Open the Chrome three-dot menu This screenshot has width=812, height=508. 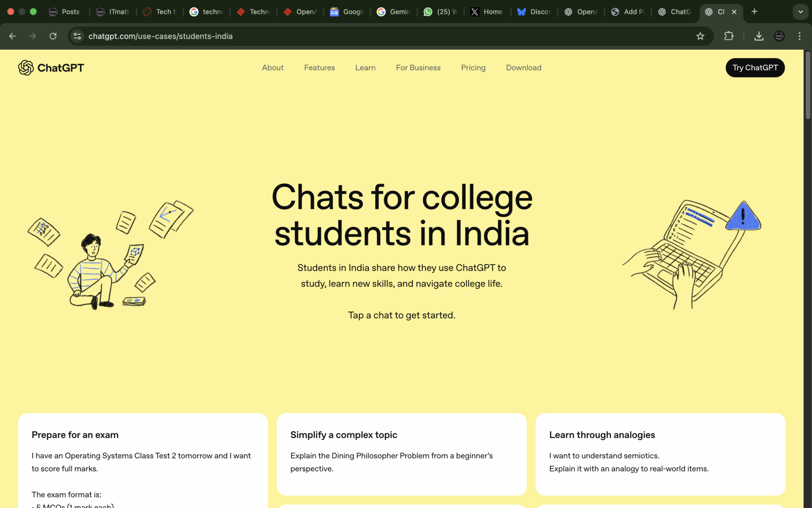(x=799, y=36)
